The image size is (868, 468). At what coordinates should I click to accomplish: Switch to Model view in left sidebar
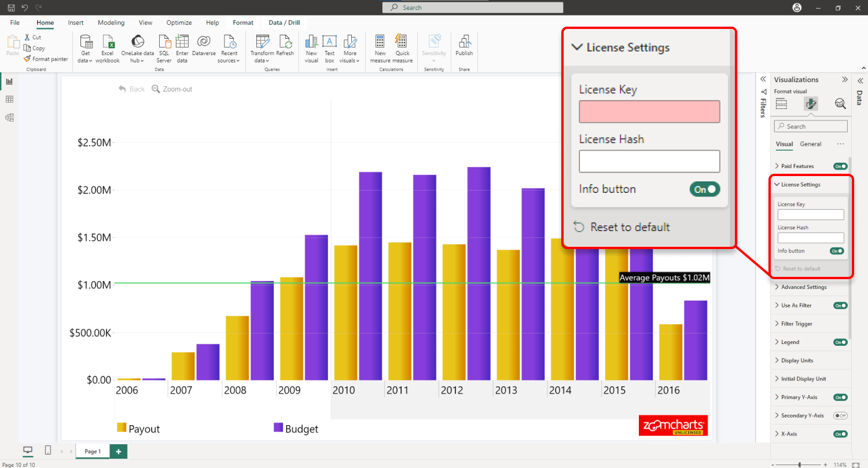(9, 118)
